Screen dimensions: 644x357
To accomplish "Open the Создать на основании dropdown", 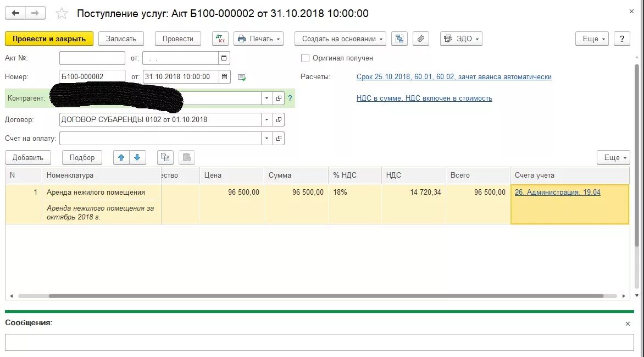I will pyautogui.click(x=340, y=39).
